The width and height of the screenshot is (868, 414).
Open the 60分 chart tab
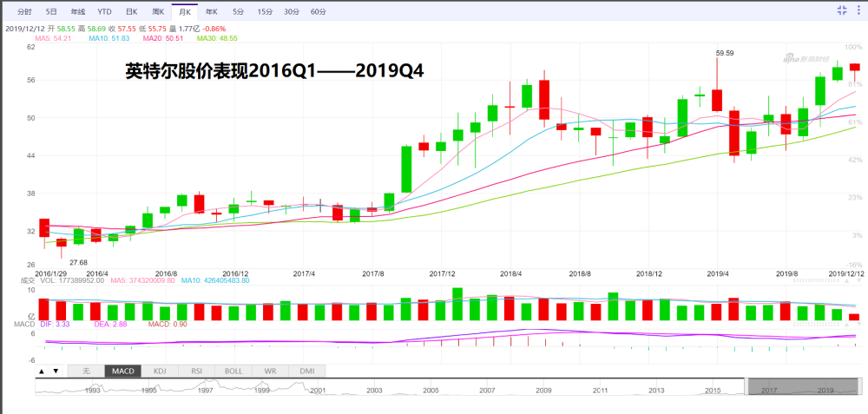coord(319,11)
